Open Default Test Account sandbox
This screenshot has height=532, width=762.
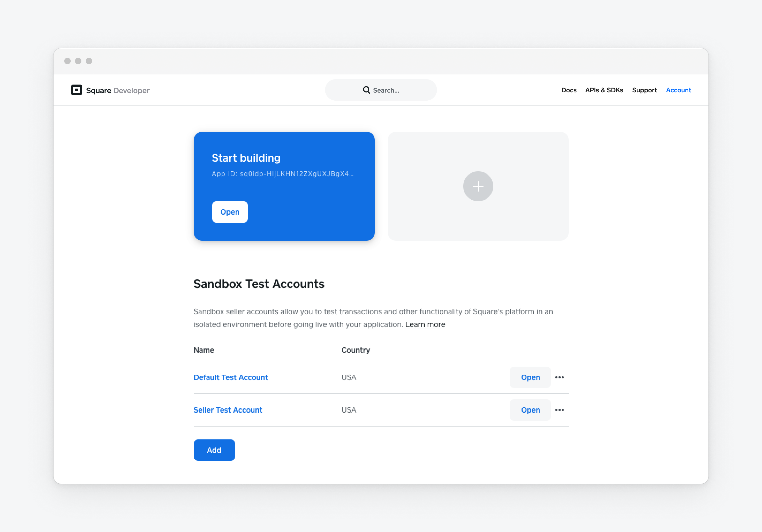pos(530,377)
